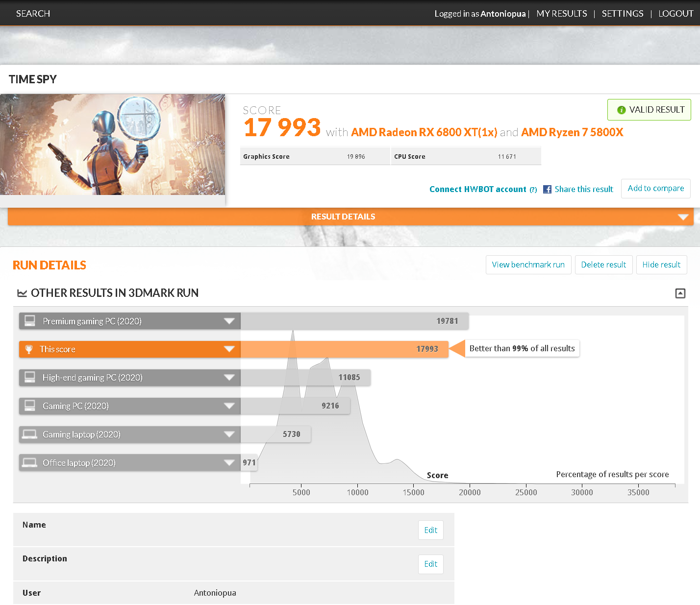700x605 pixels.
Task: Click the green info icon in VALID RESULT
Action: [x=621, y=110]
